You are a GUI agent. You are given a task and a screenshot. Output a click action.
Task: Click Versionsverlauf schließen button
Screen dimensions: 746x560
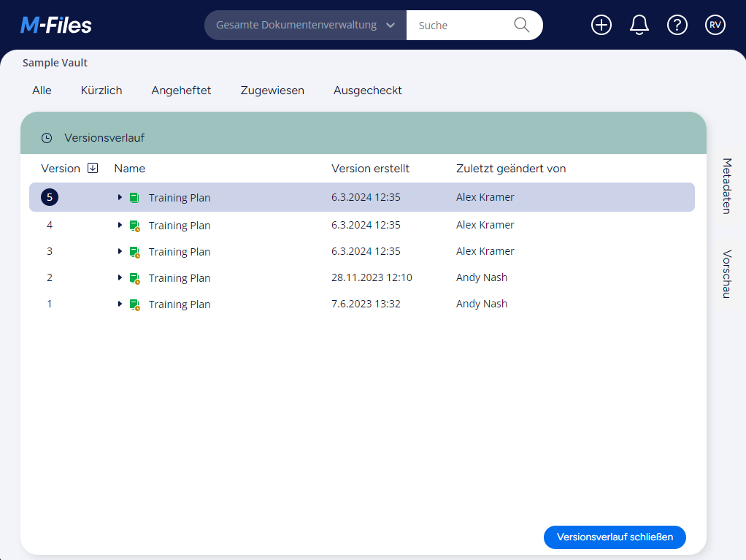pos(615,537)
